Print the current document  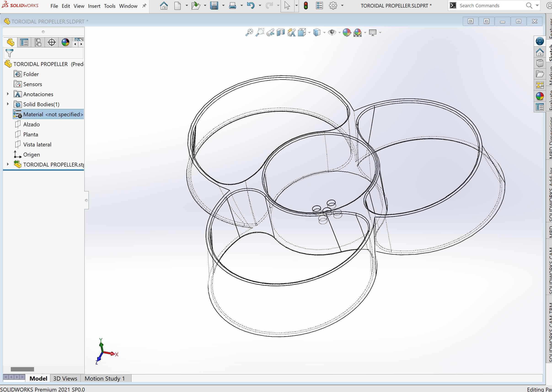(x=232, y=5)
